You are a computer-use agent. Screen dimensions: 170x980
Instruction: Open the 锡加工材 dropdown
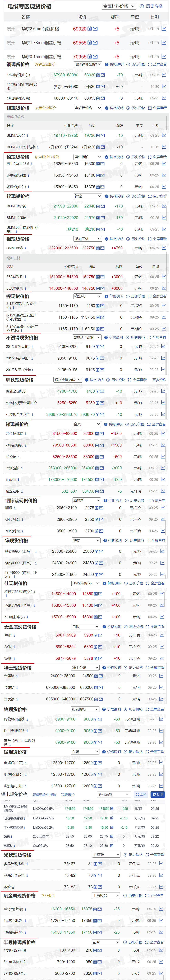coord(88,239)
